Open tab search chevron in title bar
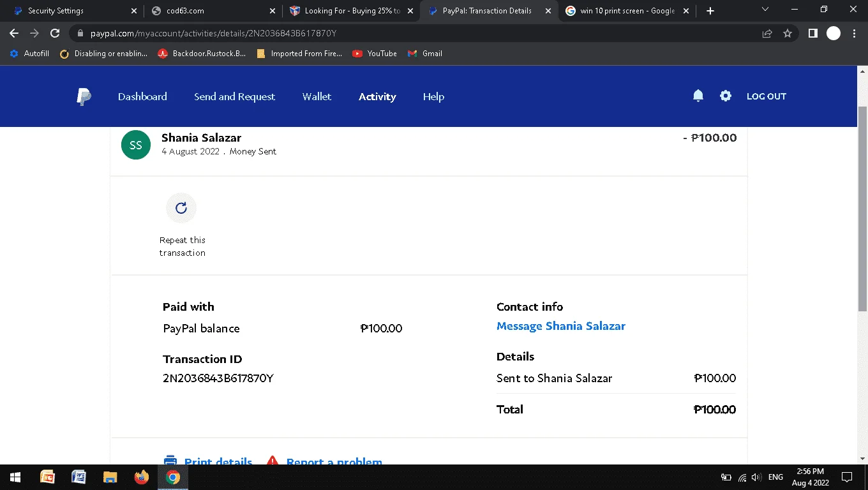This screenshot has width=868, height=490. click(x=765, y=9)
